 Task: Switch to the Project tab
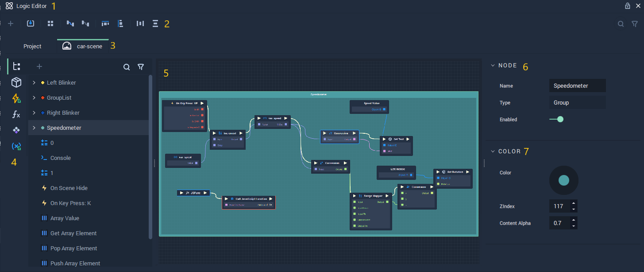[32, 47]
